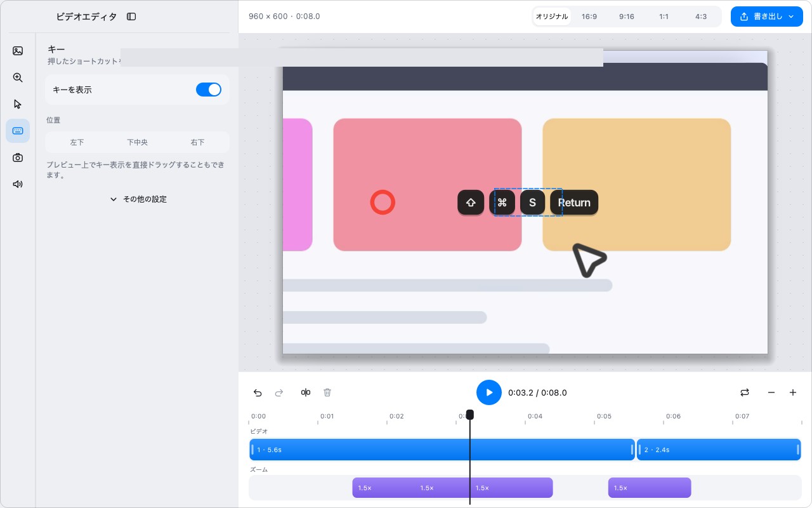Switch aspect ratio to 16:9
Screen dimensions: 812x508
[589, 17]
